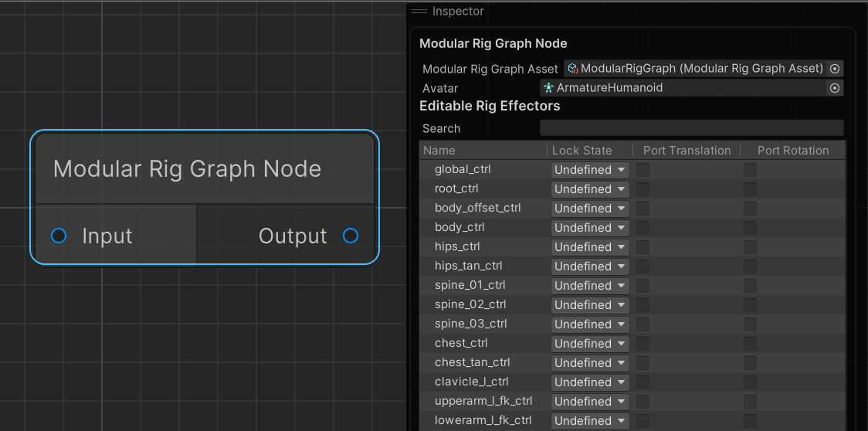Sort by the Name column header
868x431 pixels.
click(439, 151)
